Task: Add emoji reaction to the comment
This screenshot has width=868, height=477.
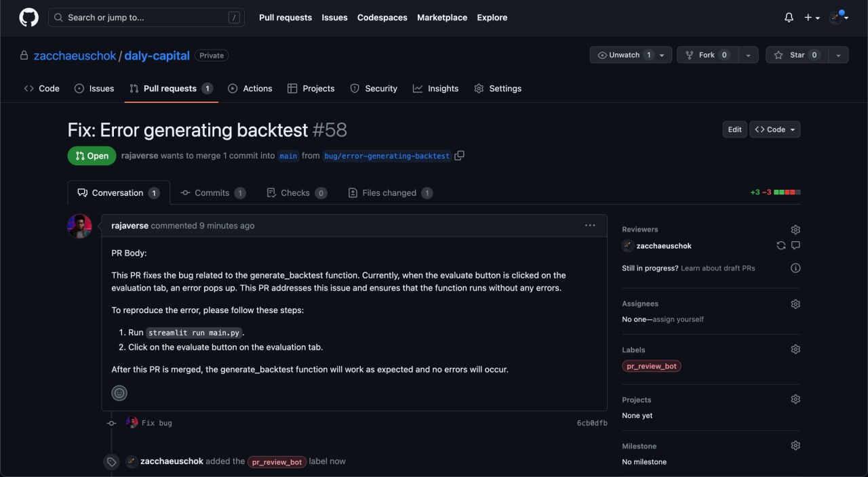Action: [x=119, y=393]
